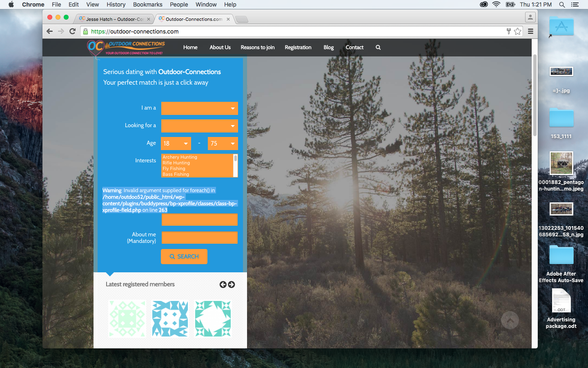
Task: Click the Chrome profile person icon
Action: (x=530, y=17)
